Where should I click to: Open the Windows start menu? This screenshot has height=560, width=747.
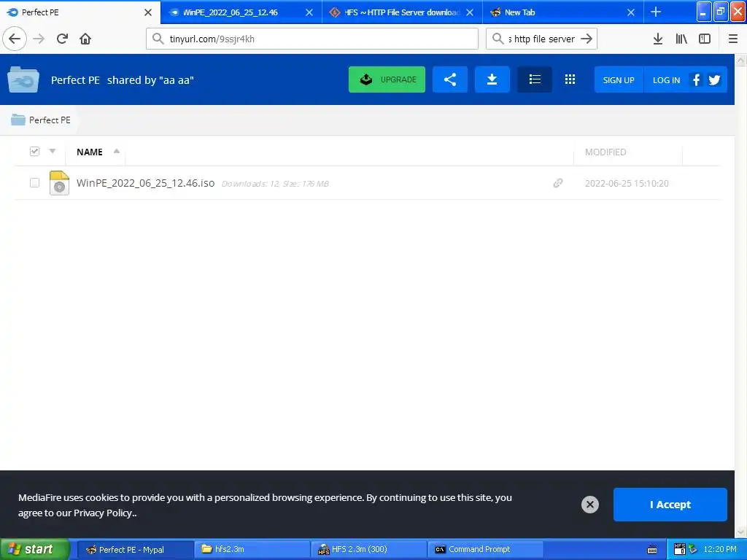34,549
